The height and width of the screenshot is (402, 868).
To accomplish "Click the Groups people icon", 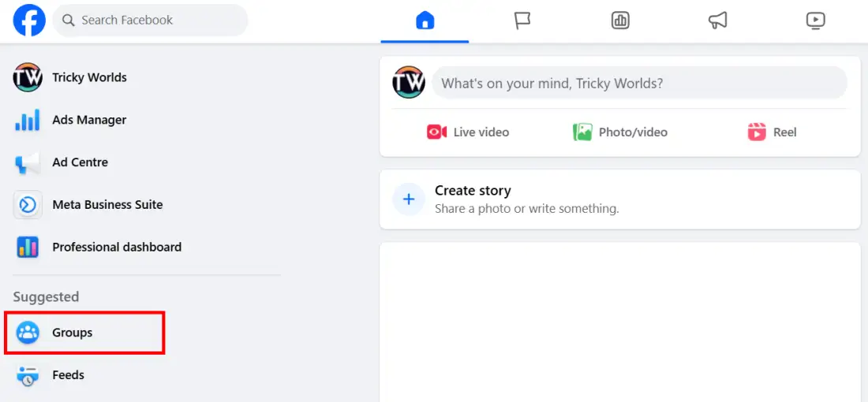I will coord(28,333).
